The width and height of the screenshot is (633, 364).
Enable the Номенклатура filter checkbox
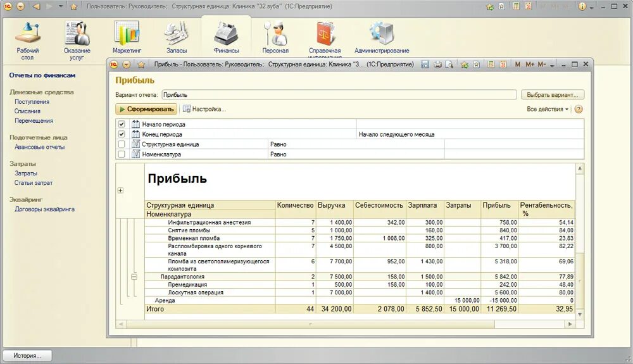[x=122, y=154]
